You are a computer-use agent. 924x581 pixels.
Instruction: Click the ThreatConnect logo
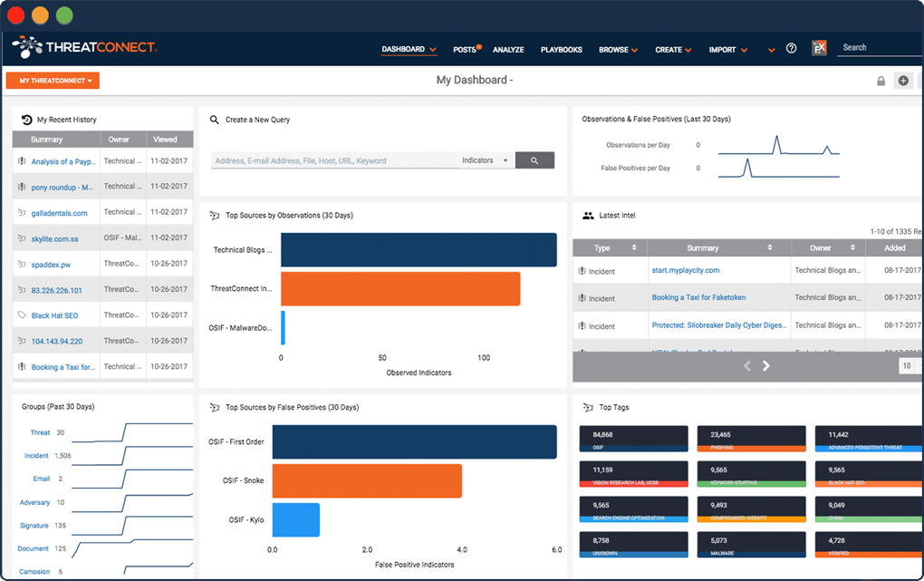(x=84, y=47)
